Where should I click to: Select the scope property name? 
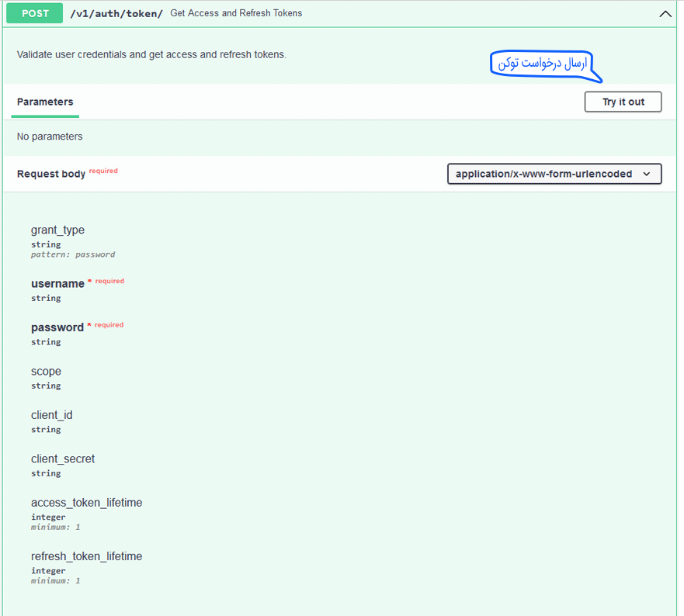click(46, 372)
